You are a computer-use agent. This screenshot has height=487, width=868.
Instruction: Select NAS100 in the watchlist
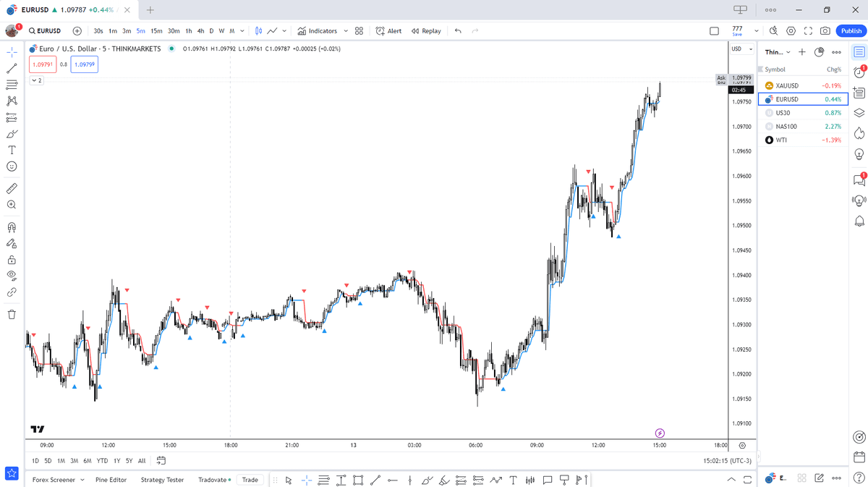pos(803,127)
